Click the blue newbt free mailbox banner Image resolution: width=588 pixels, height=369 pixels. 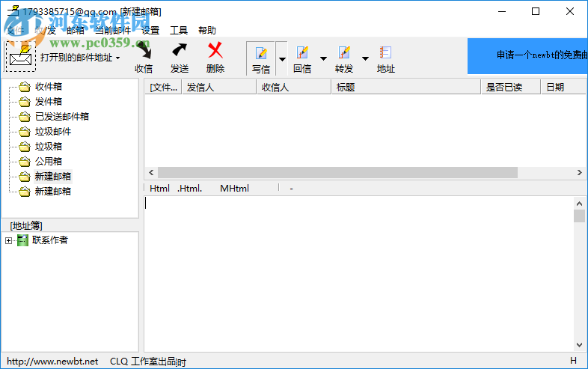tap(527, 56)
